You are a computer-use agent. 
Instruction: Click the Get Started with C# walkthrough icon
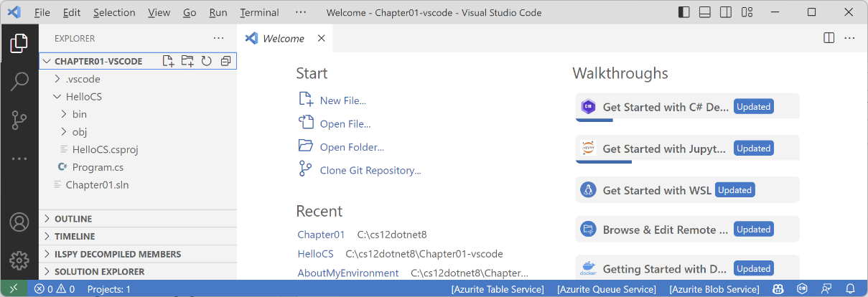click(x=588, y=106)
